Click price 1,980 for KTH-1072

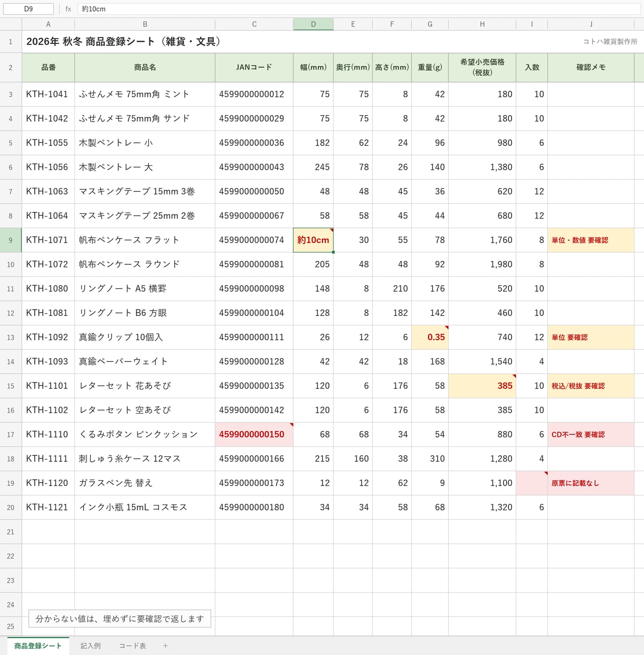coord(482,265)
